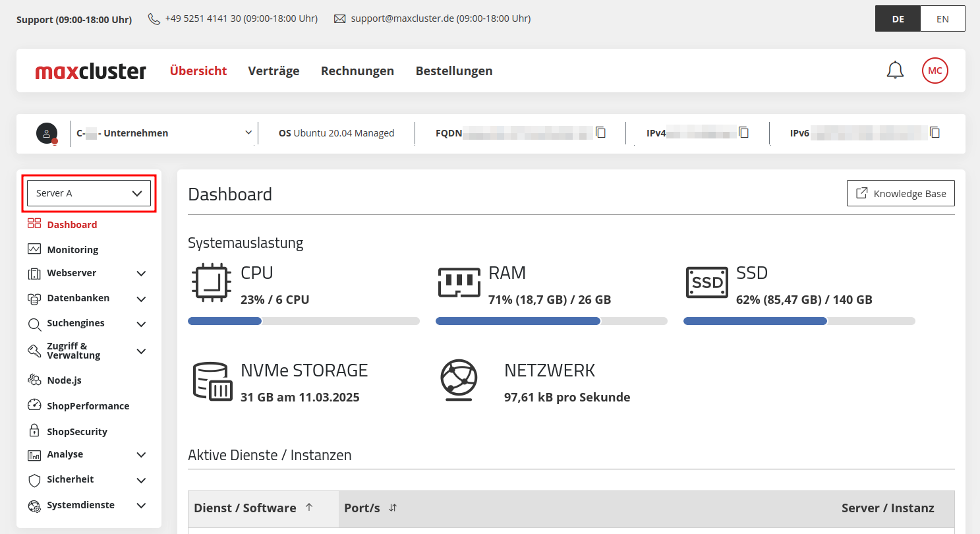Image resolution: width=980 pixels, height=534 pixels.
Task: Click the ShopSecurity lock icon
Action: coord(34,431)
